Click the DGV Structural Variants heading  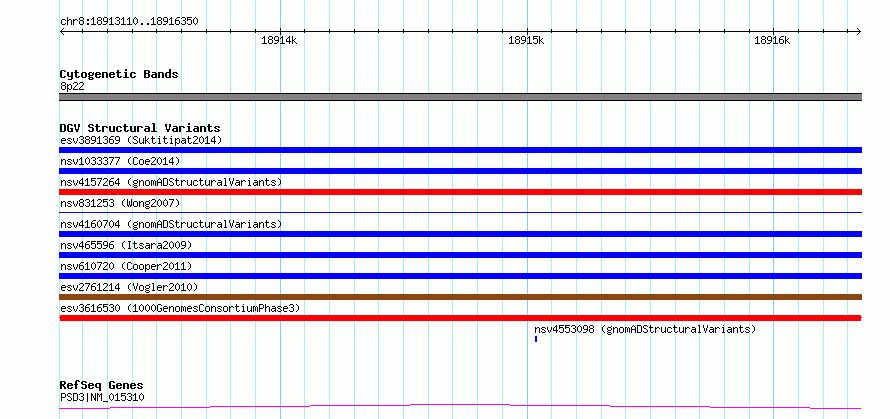click(x=140, y=128)
